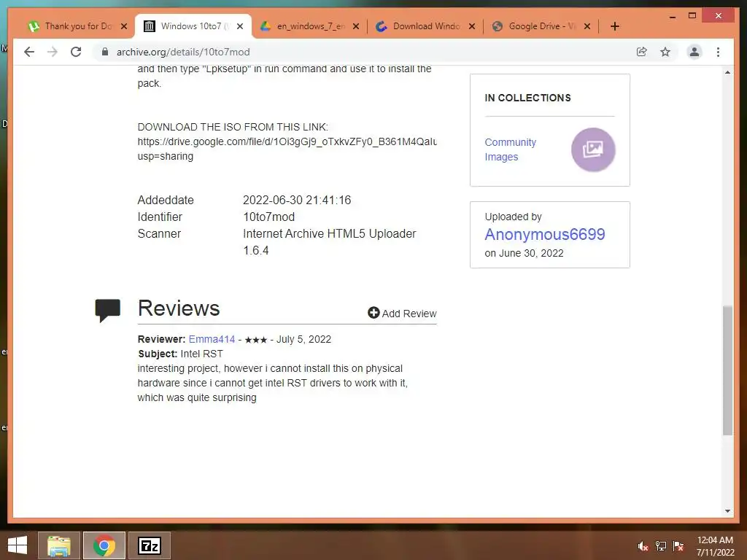
Task: Click the Addeddate value 2022-06-30
Action: (297, 200)
